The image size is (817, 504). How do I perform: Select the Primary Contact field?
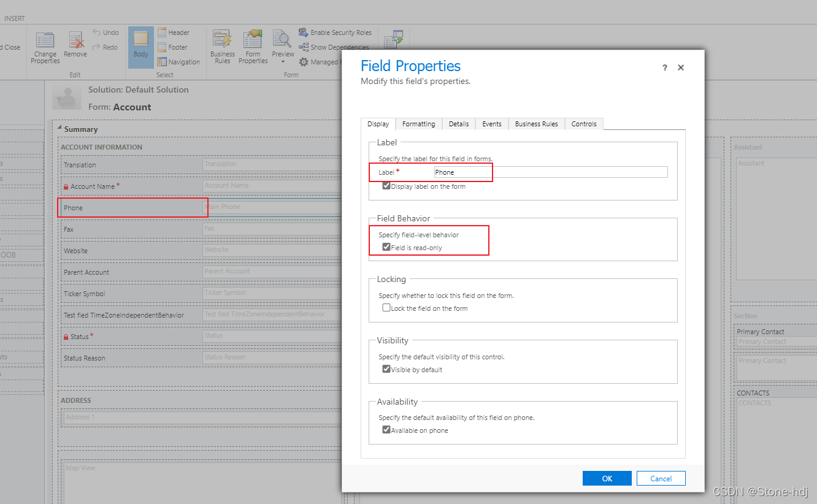point(776,337)
